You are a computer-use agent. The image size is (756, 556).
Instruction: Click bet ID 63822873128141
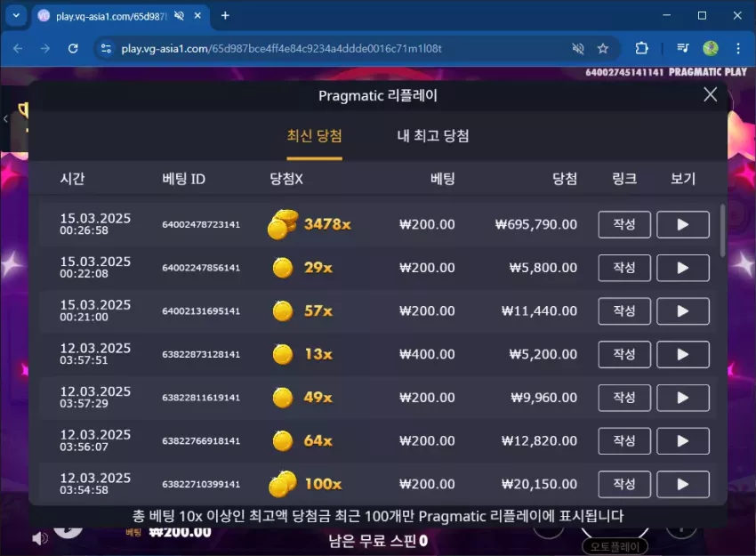pos(201,354)
